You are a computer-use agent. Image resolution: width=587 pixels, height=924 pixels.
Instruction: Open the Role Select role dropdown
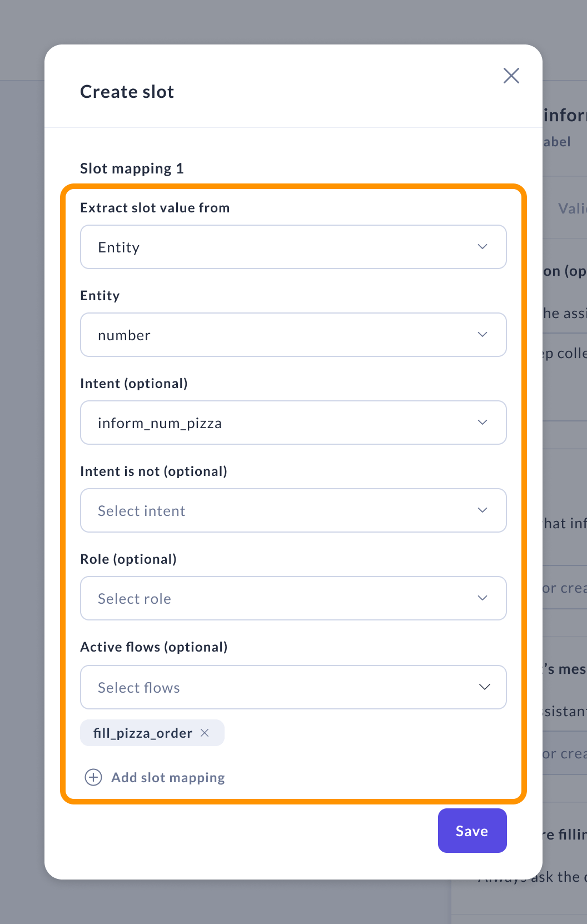point(278,598)
